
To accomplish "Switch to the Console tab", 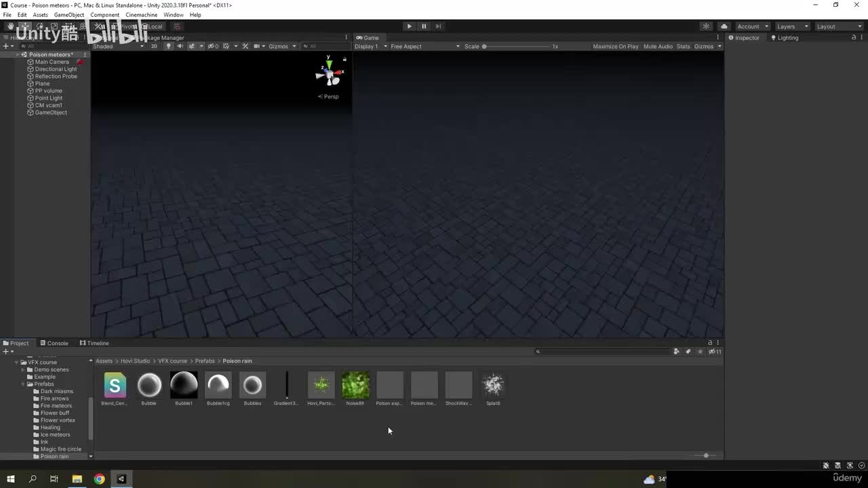I will click(54, 343).
